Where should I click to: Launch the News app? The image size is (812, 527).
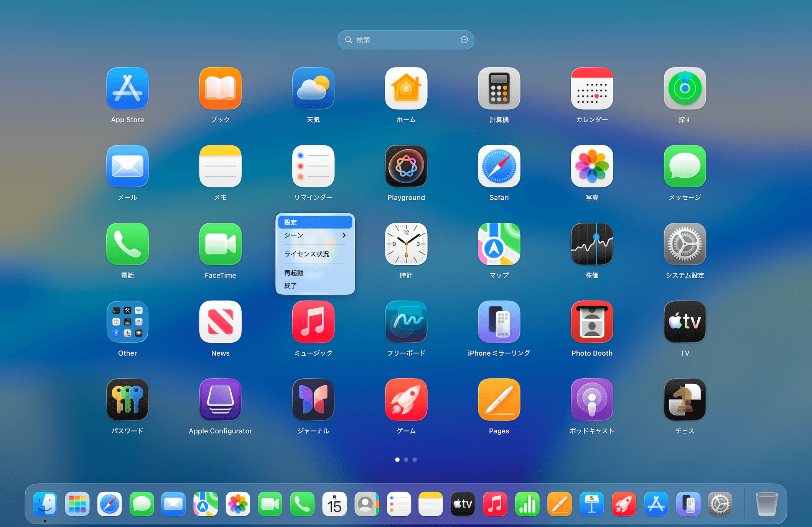pyautogui.click(x=220, y=322)
